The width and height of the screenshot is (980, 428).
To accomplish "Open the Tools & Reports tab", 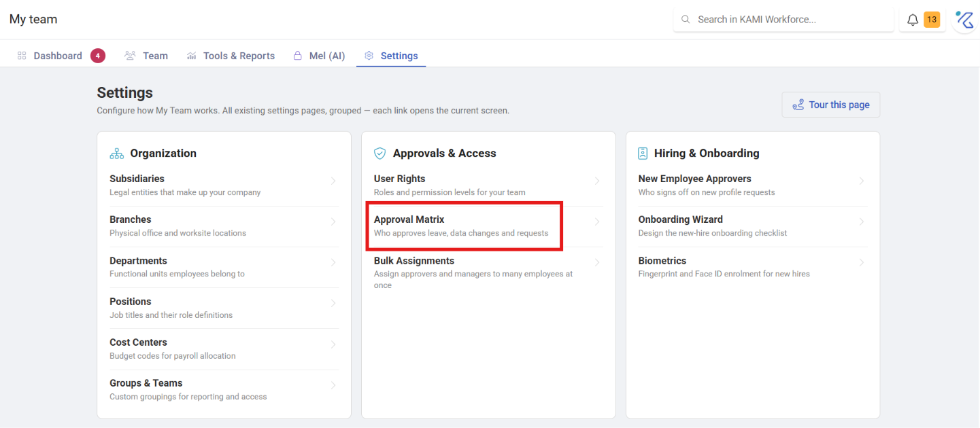I will 231,56.
